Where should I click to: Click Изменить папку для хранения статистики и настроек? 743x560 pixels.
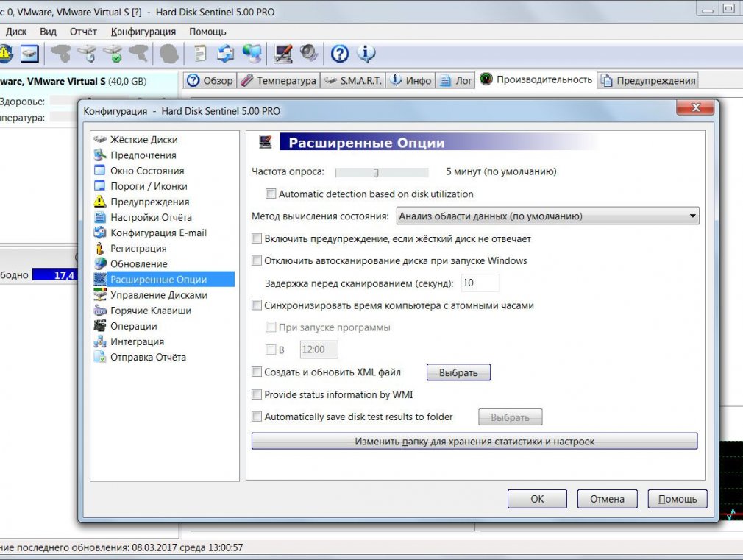pyautogui.click(x=474, y=442)
